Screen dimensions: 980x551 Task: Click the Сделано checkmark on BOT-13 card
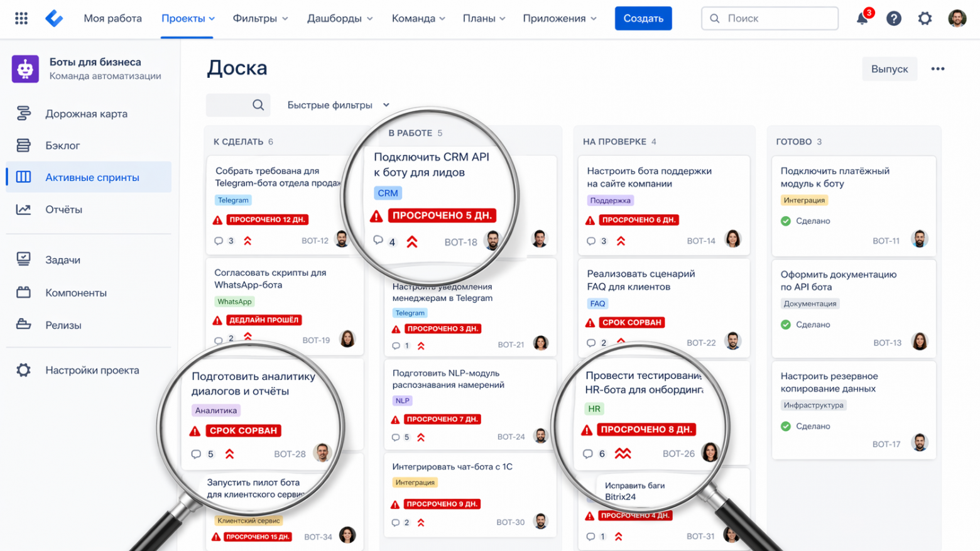[x=785, y=325]
